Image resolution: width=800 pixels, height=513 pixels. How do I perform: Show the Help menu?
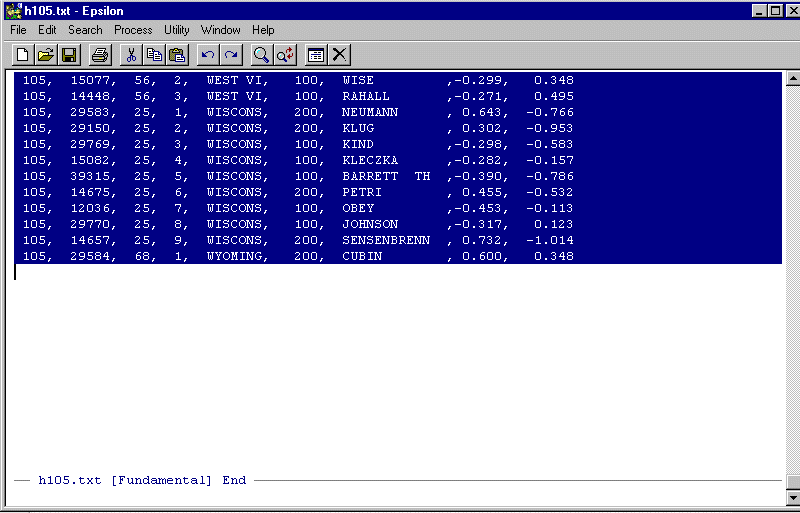click(263, 30)
